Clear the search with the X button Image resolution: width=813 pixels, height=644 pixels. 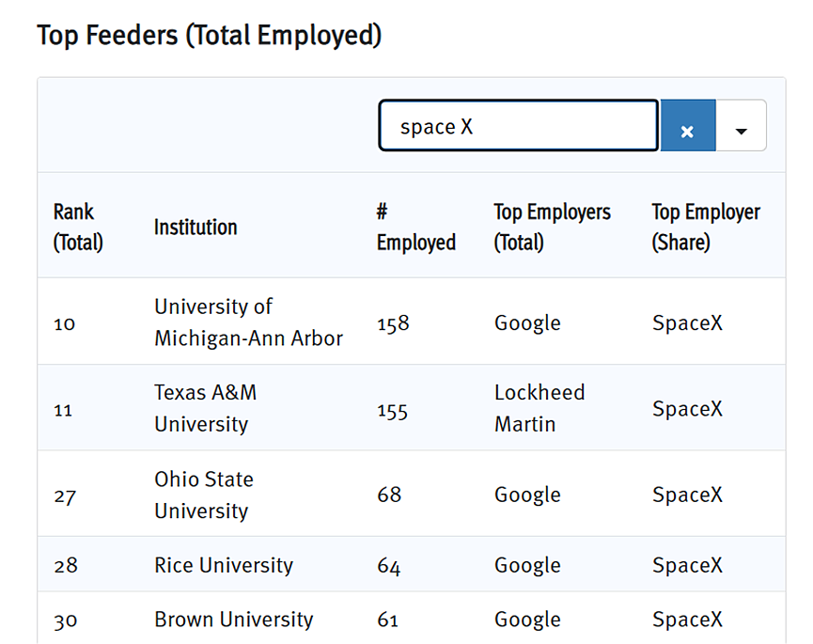coord(687,125)
